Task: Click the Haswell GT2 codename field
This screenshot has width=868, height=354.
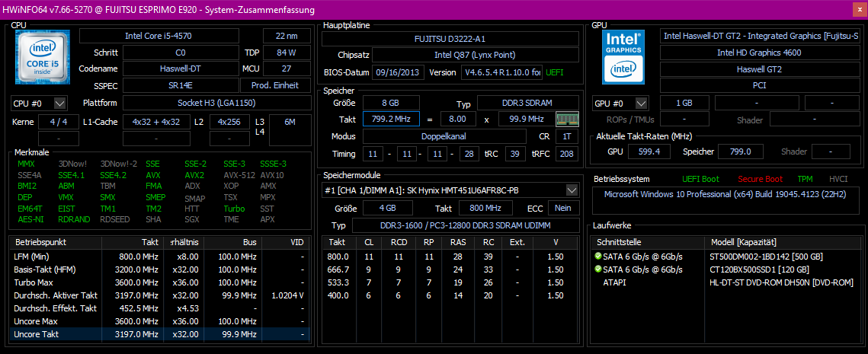Action: pyautogui.click(x=759, y=70)
